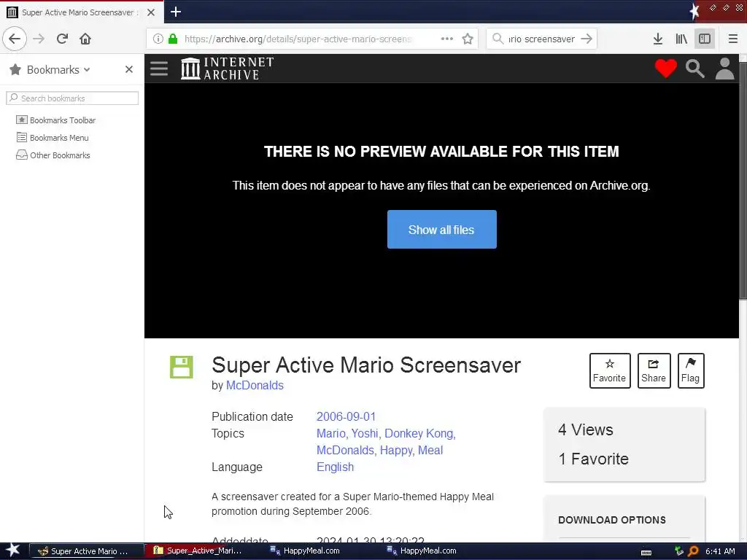
Task: Click the DOWNLOAD OPTIONS heading
Action: click(x=612, y=520)
